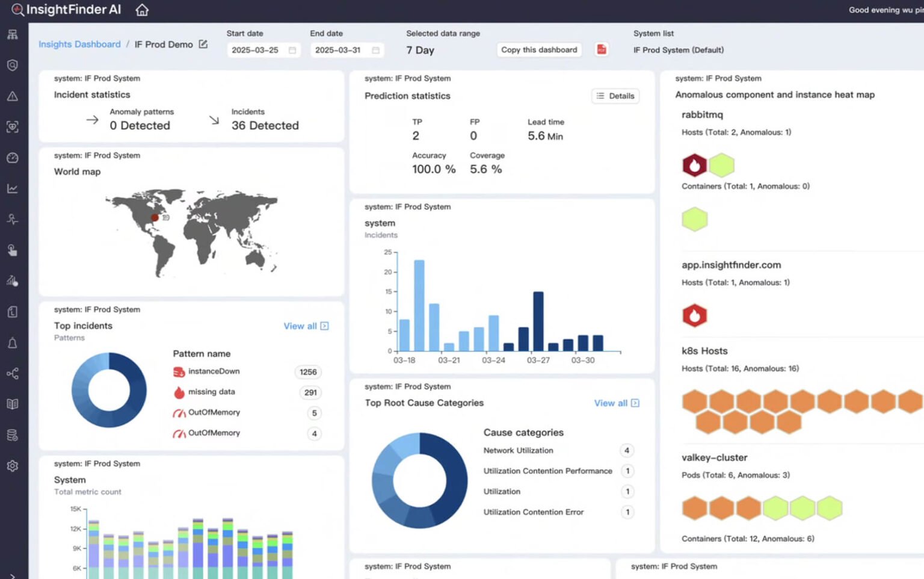Click the k8s Hosts component name
This screenshot has width=924, height=579.
click(x=704, y=351)
